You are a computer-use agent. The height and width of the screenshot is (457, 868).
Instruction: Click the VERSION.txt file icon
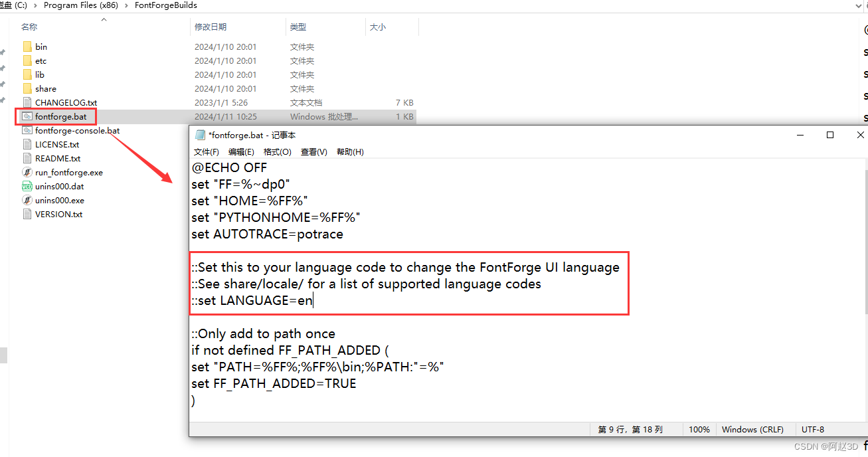coord(27,214)
